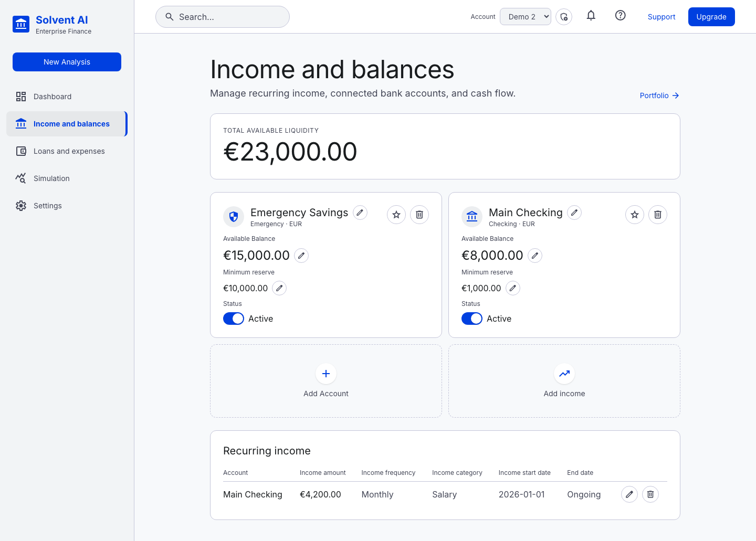Delete the Emergency Savings account
The width and height of the screenshot is (756, 541).
(419, 215)
